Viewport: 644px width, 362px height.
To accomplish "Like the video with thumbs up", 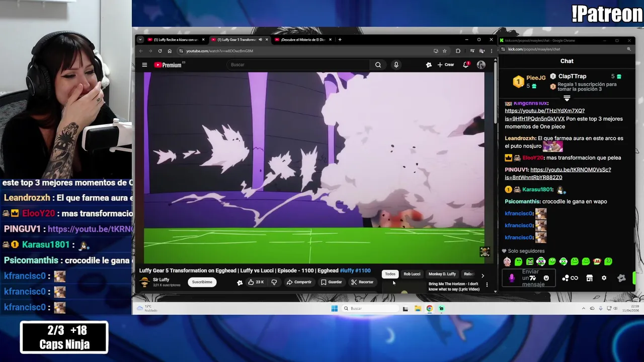I will (x=256, y=282).
